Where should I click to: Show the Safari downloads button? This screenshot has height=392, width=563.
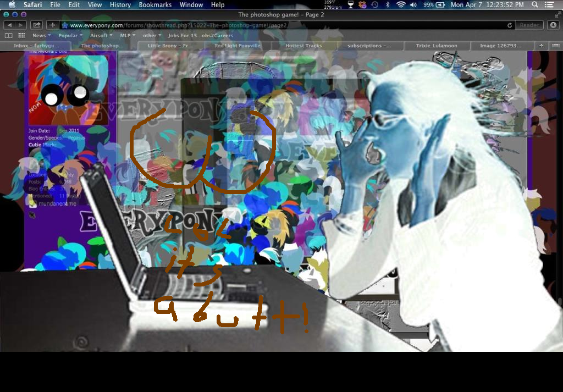pyautogui.click(x=553, y=25)
